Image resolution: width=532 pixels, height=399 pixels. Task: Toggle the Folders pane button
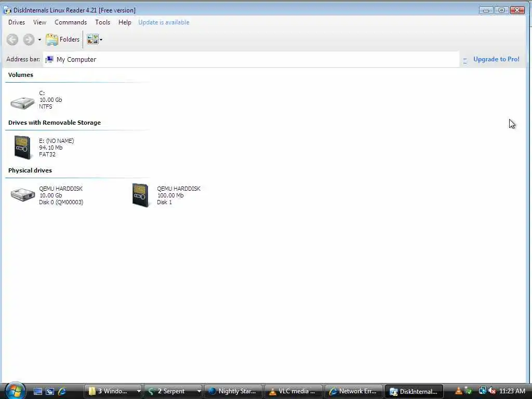62,39
